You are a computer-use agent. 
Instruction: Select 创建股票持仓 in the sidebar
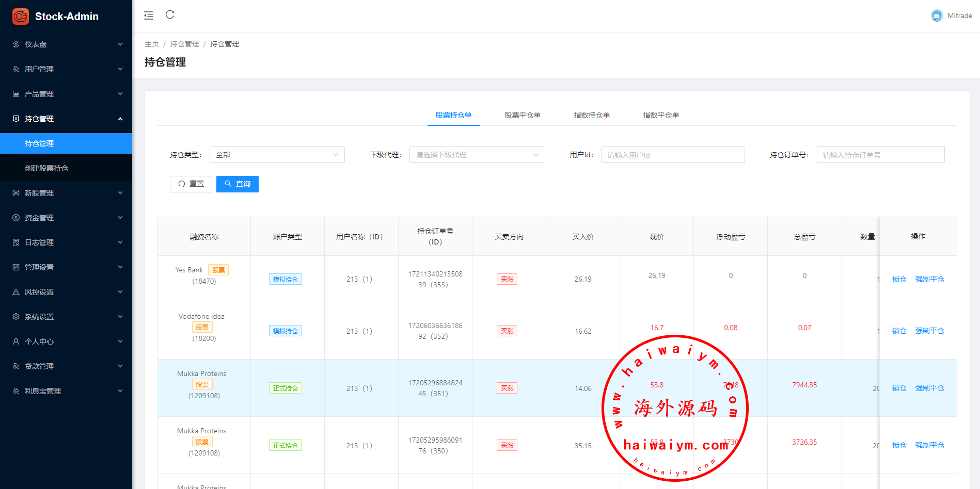coord(46,168)
